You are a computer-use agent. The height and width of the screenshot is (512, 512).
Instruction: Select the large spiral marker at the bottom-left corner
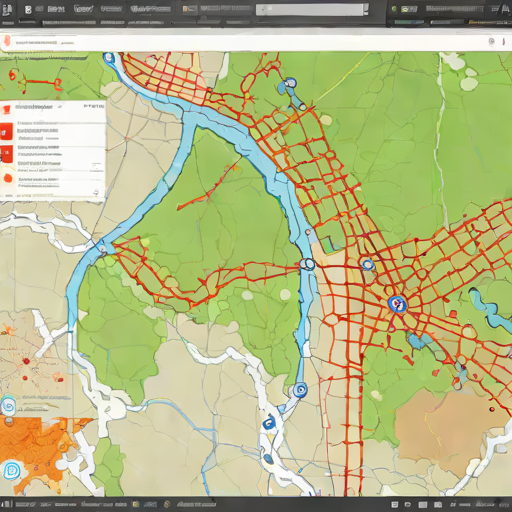point(12,470)
